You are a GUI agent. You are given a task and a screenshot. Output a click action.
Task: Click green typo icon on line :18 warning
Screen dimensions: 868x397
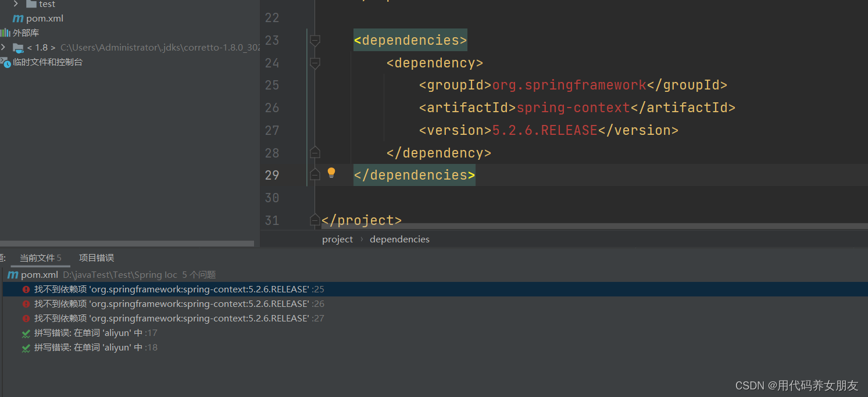coord(26,348)
